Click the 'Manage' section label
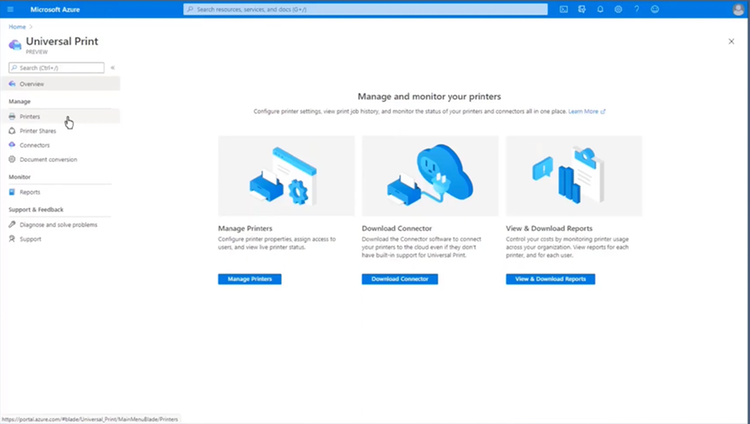Viewport: 750px width, 424px height. [x=20, y=101]
